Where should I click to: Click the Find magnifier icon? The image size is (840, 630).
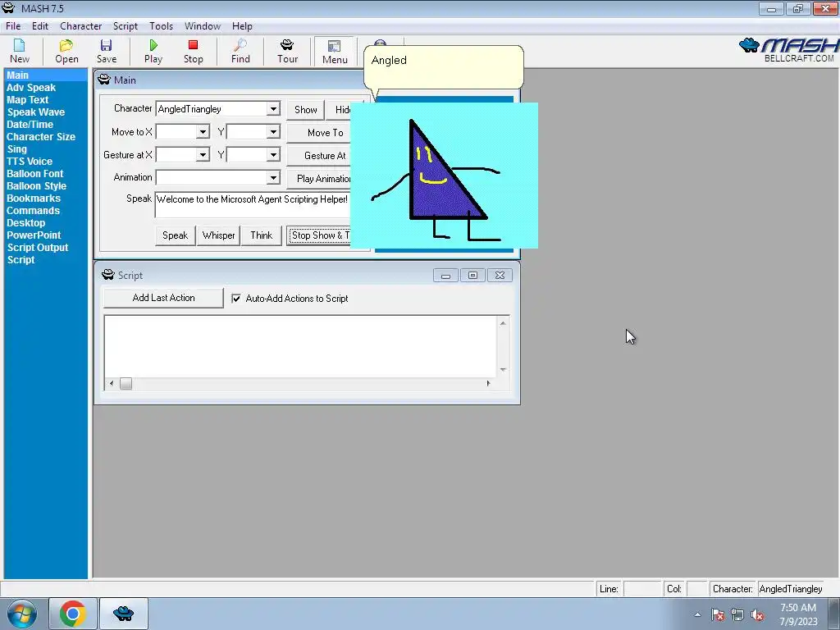(x=240, y=51)
